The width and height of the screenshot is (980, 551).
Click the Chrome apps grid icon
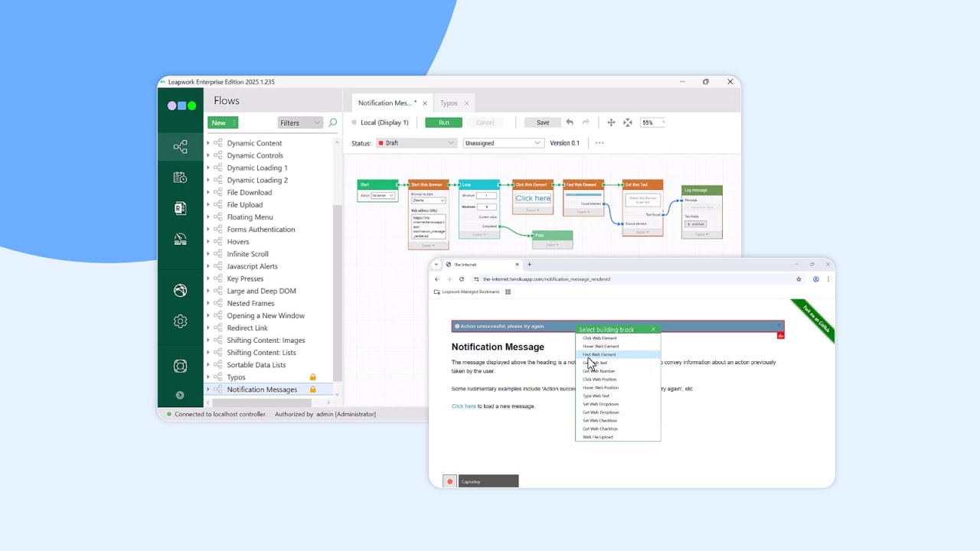508,292
